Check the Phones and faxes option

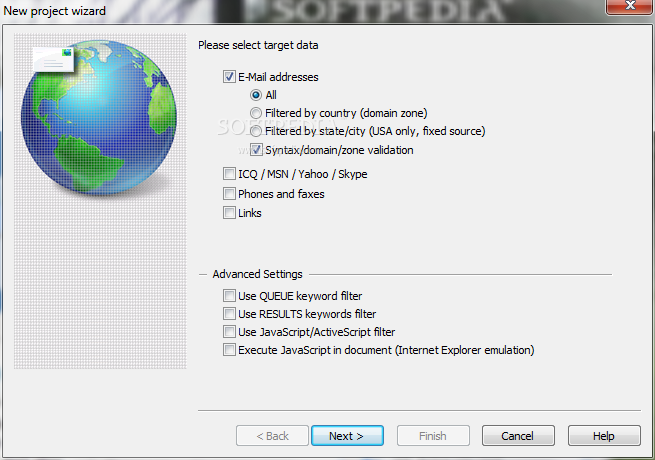coord(229,194)
